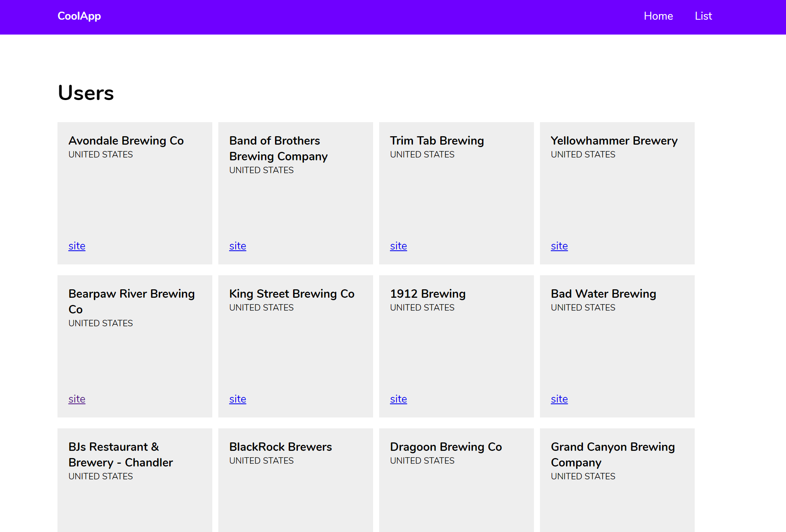Open 1912 Brewing site link
The image size is (786, 532).
pos(398,399)
